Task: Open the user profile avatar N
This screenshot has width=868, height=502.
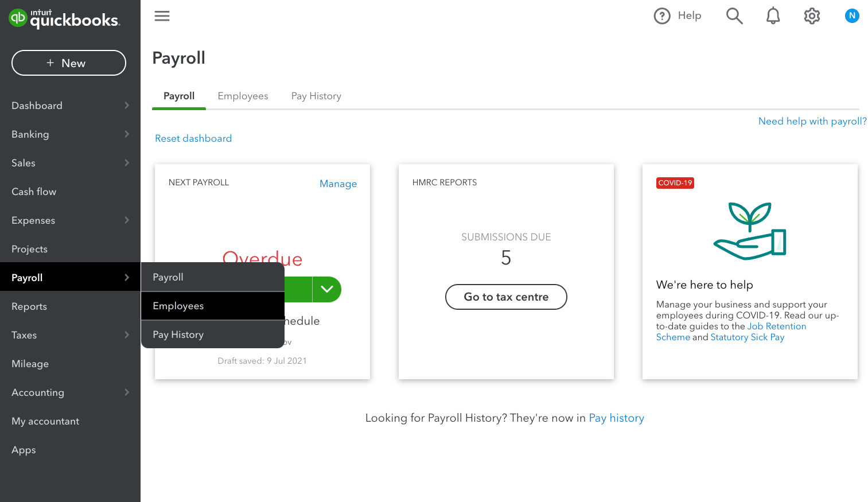Action: (x=852, y=16)
